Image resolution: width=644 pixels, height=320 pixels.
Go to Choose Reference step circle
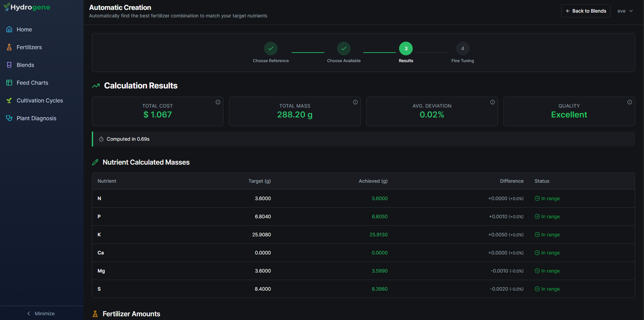271,48
